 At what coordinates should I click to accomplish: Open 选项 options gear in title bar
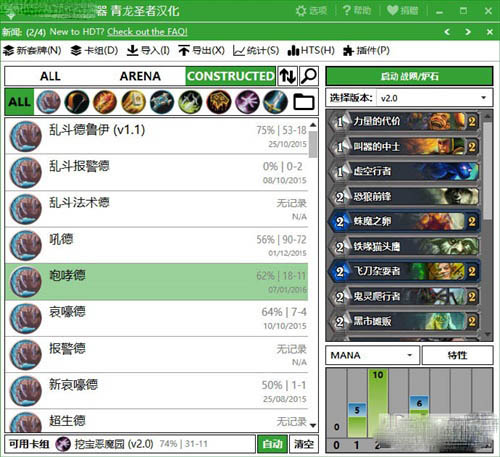coord(311,11)
